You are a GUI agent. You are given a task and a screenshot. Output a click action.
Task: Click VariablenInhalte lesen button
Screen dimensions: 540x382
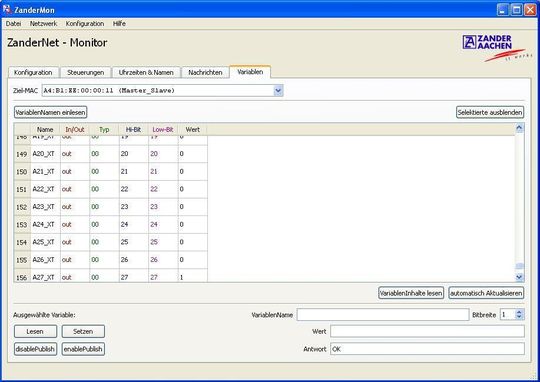[x=411, y=293]
